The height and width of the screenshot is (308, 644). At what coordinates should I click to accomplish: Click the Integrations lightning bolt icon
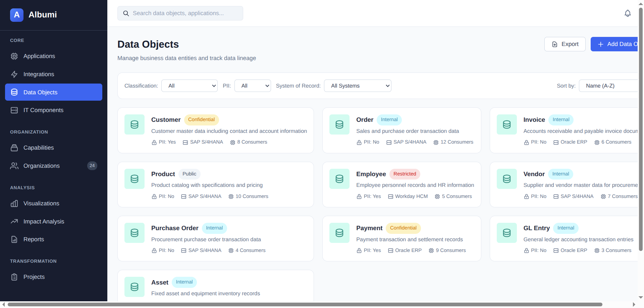coord(14,74)
